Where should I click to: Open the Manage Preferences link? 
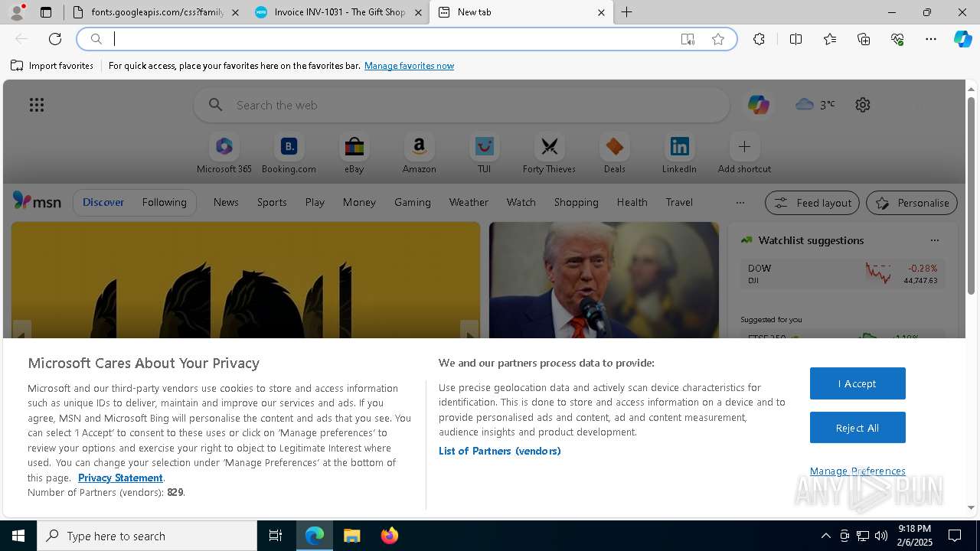(857, 471)
